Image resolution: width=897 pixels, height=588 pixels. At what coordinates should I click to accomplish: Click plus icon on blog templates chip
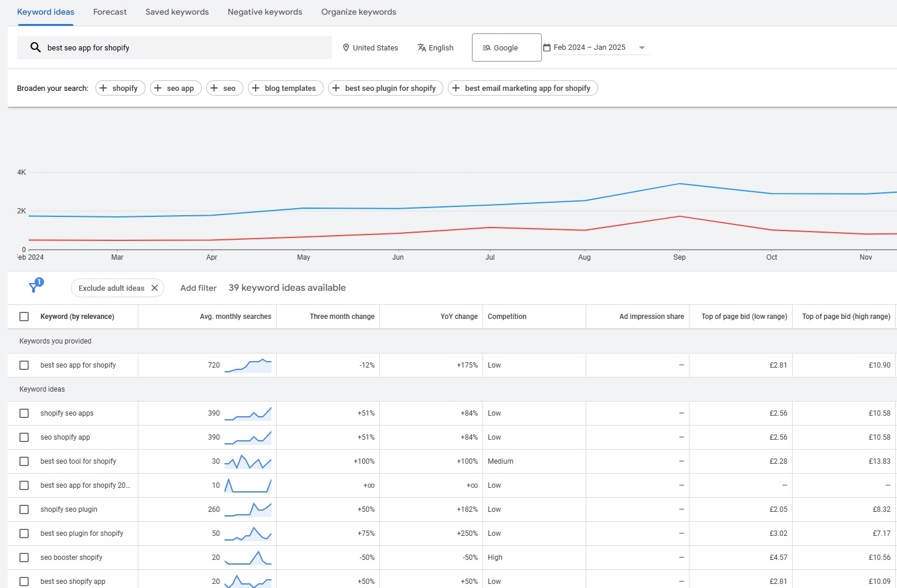click(256, 88)
